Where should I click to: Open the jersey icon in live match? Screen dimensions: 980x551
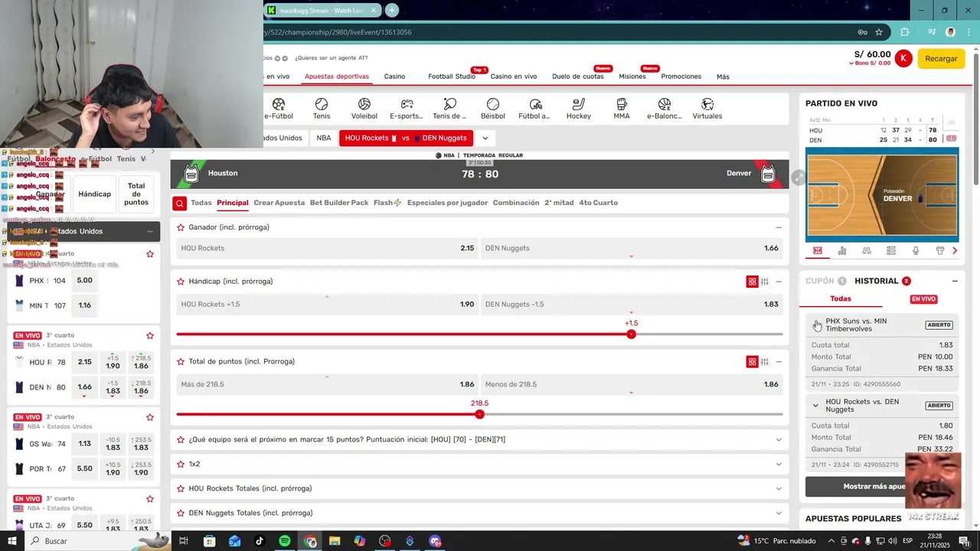point(940,250)
